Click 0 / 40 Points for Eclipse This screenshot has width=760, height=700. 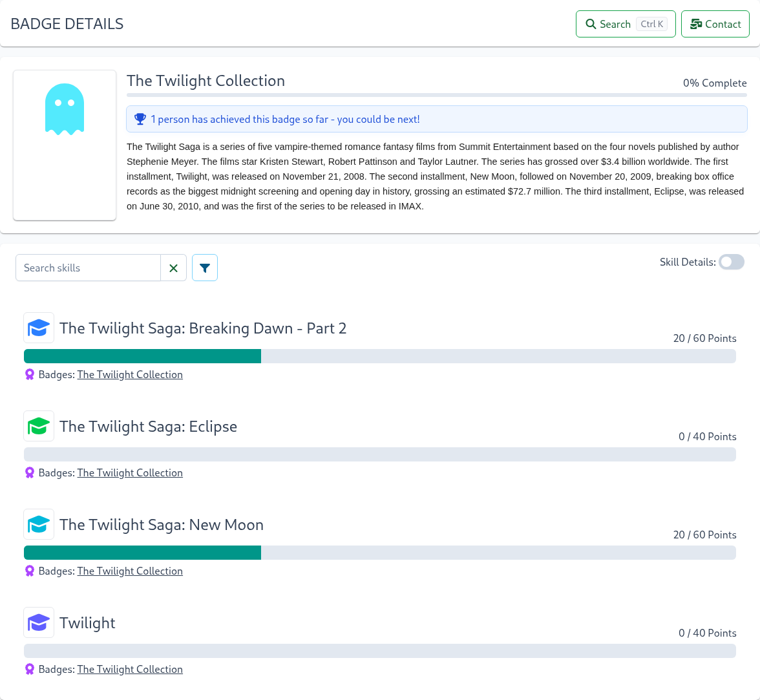(707, 436)
